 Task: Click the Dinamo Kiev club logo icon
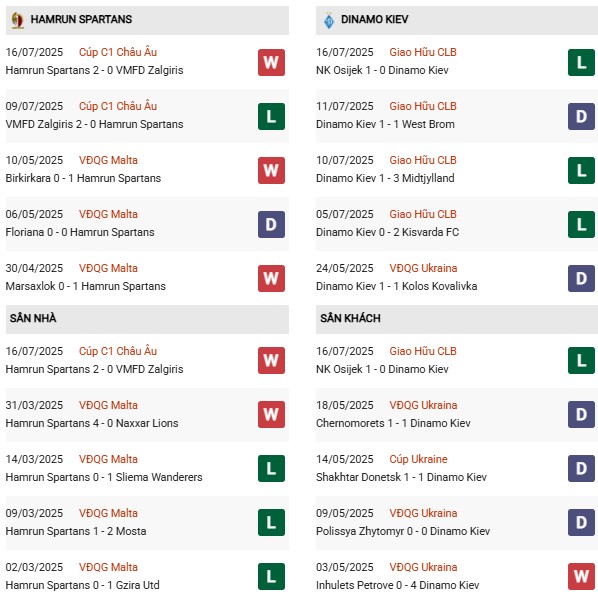click(x=329, y=20)
